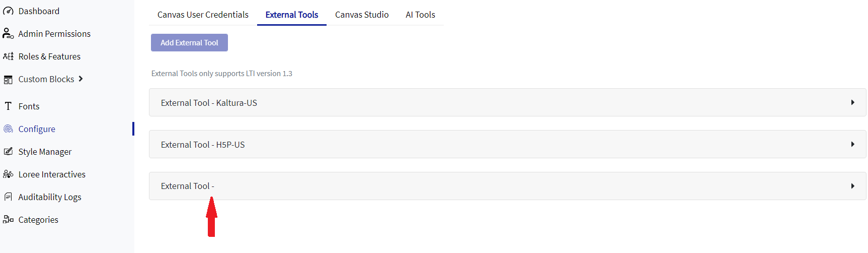Click the Dashboard gauge icon
The width and height of the screenshot is (868, 253).
click(x=8, y=11)
